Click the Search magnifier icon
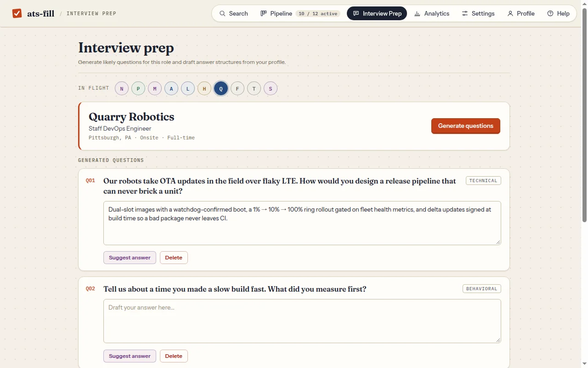The image size is (588, 368). [222, 13]
